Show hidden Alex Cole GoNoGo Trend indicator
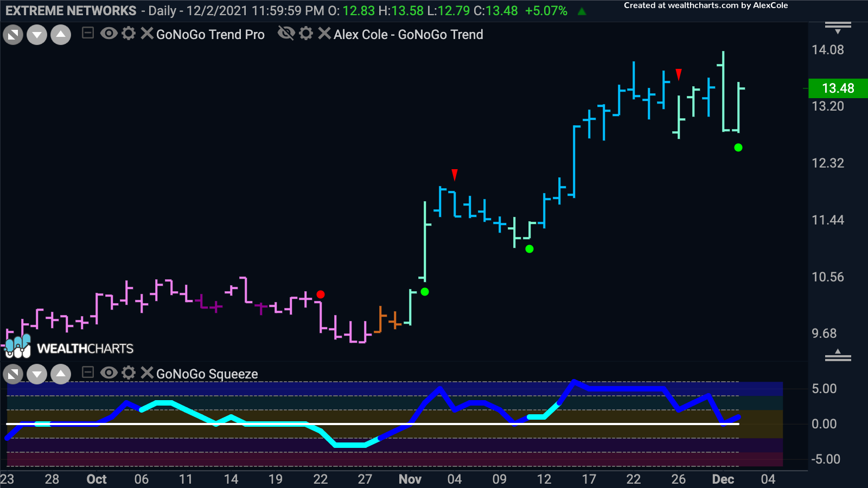This screenshot has width=868, height=488. 286,34
